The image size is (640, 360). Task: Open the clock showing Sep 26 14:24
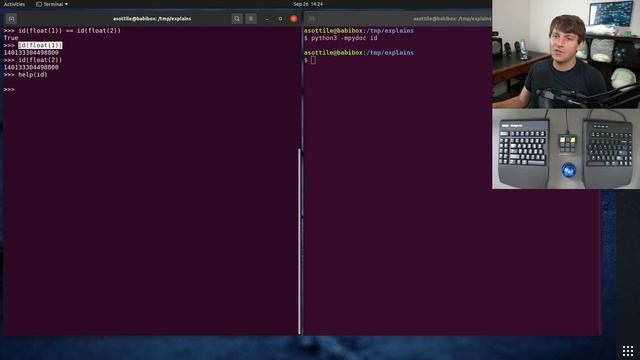click(308, 4)
